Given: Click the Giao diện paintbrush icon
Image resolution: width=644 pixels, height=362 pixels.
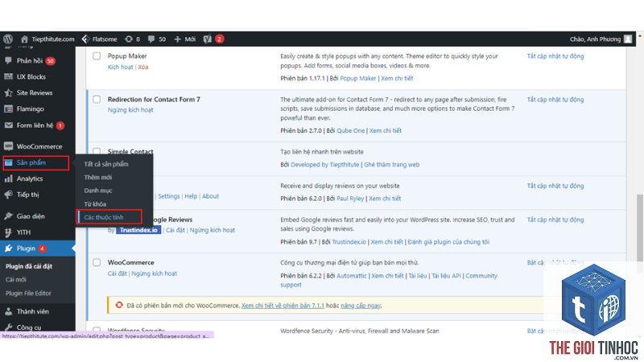Looking at the screenshot, I should pos(8,216).
